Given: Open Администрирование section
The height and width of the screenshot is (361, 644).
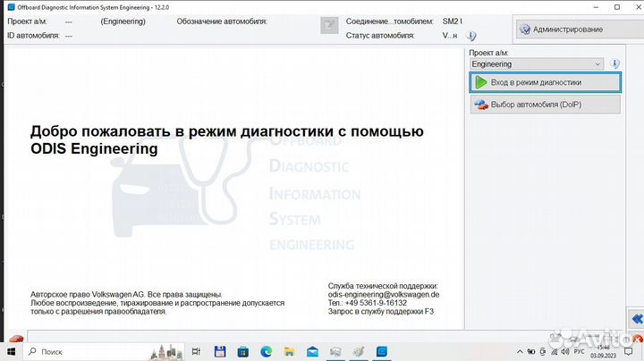Looking at the screenshot, I should (580, 29).
